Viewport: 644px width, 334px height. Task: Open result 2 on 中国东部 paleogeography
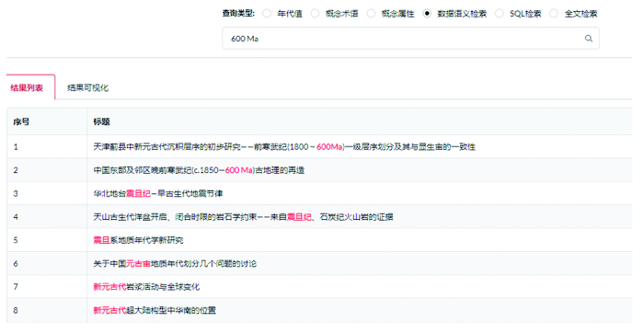pos(199,170)
